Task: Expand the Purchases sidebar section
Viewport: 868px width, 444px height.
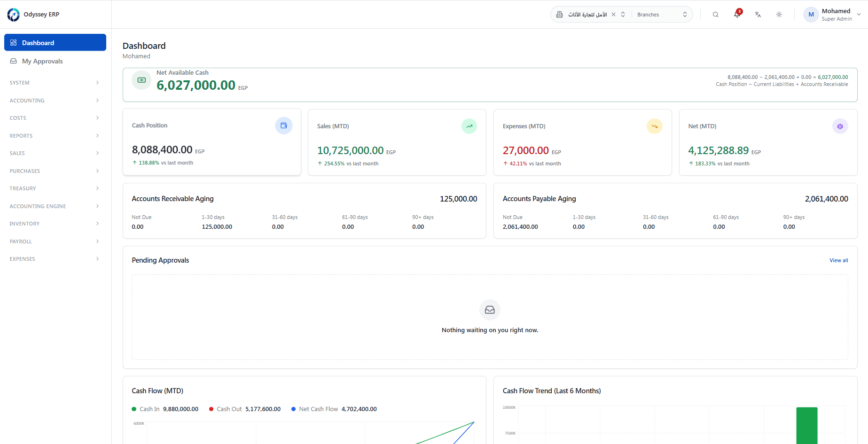Action: pyautogui.click(x=55, y=171)
